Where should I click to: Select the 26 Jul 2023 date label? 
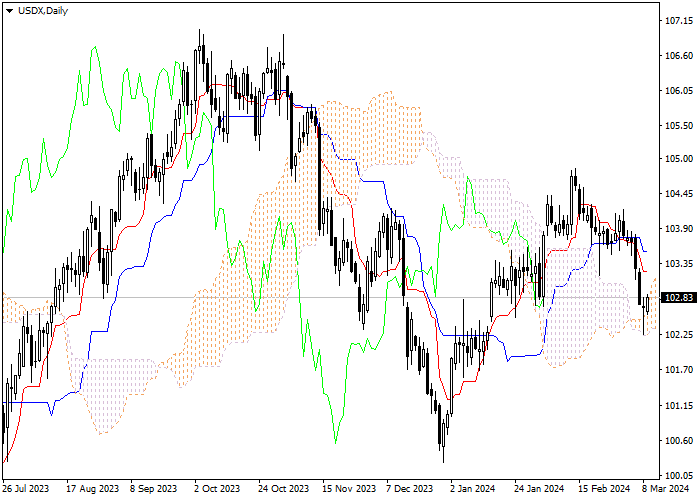(x=26, y=489)
